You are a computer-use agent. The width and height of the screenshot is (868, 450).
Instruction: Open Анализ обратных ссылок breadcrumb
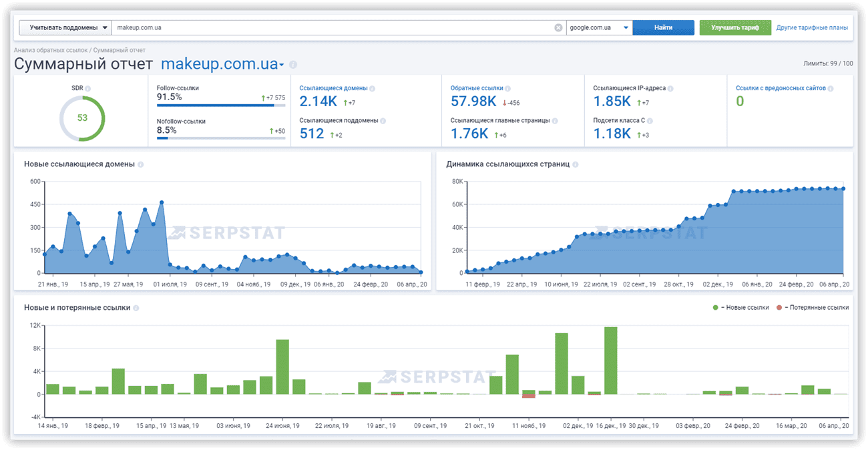click(51, 50)
